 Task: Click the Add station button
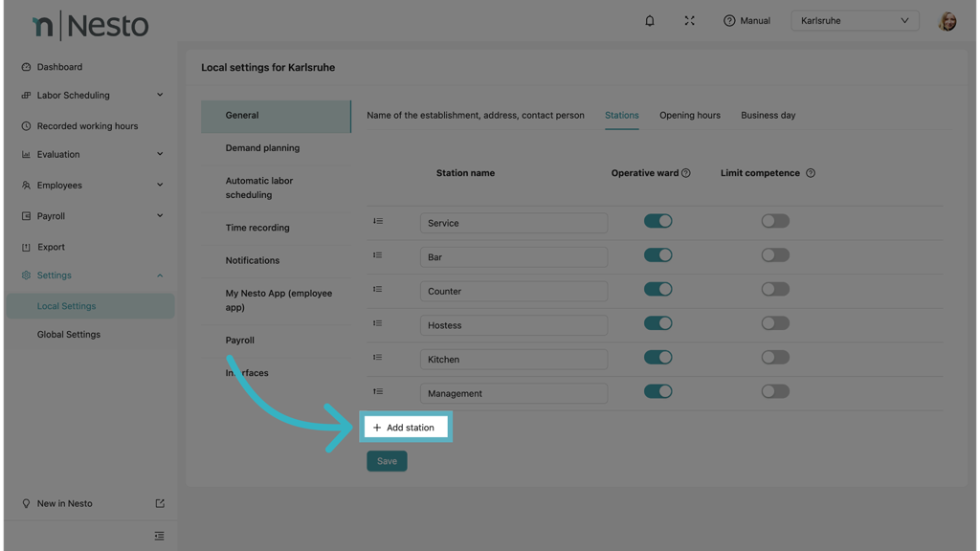[405, 428]
